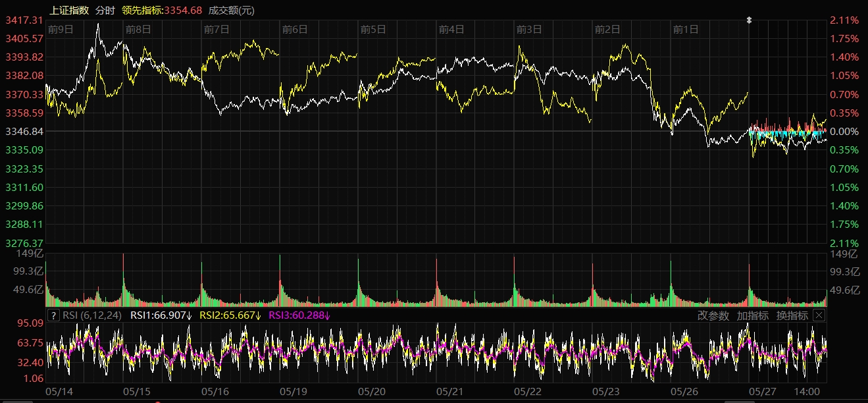868x403 pixels.
Task: Click 换指标 to switch indicator
Action: point(792,315)
